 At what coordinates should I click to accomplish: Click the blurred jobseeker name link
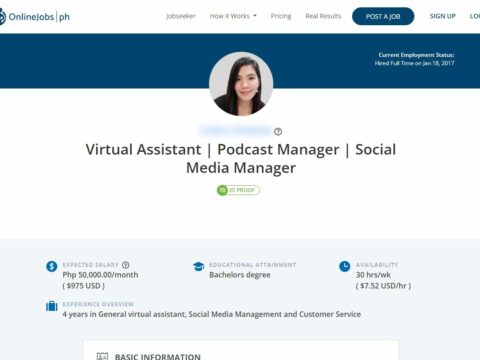point(235,131)
